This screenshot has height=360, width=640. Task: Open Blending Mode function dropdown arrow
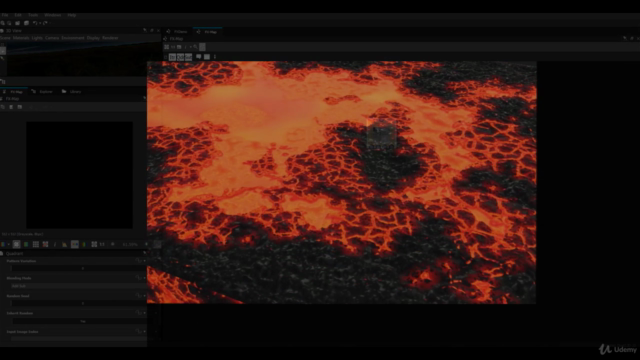pyautogui.click(x=144, y=278)
